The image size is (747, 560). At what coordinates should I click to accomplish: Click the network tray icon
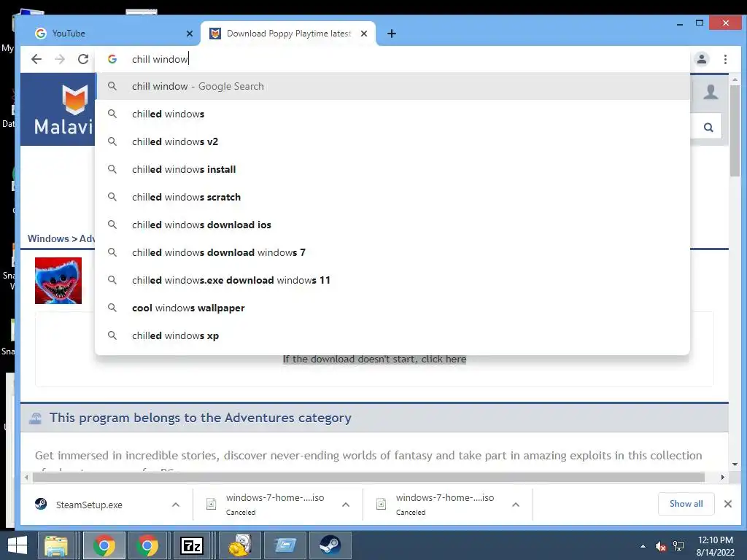coord(678,546)
